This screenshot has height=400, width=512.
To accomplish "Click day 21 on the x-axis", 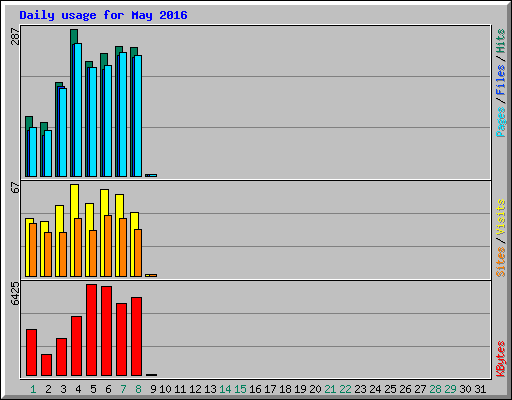I will click(x=330, y=389).
